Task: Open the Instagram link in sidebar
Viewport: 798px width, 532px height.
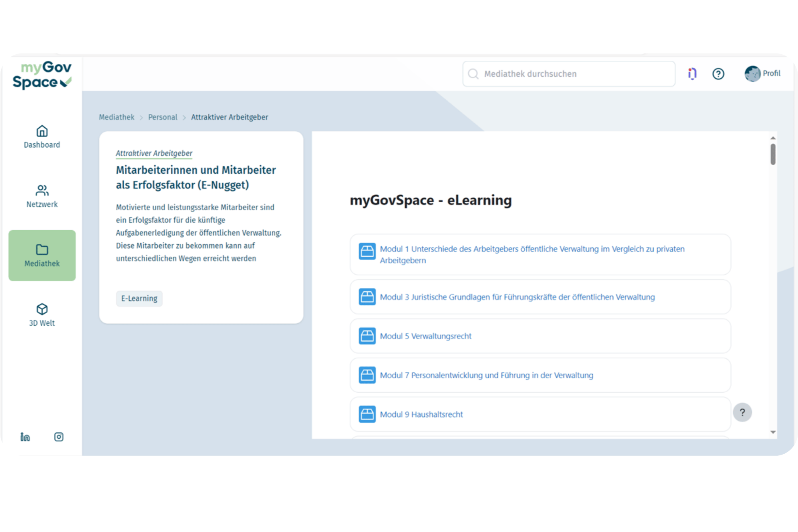Action: (x=59, y=437)
